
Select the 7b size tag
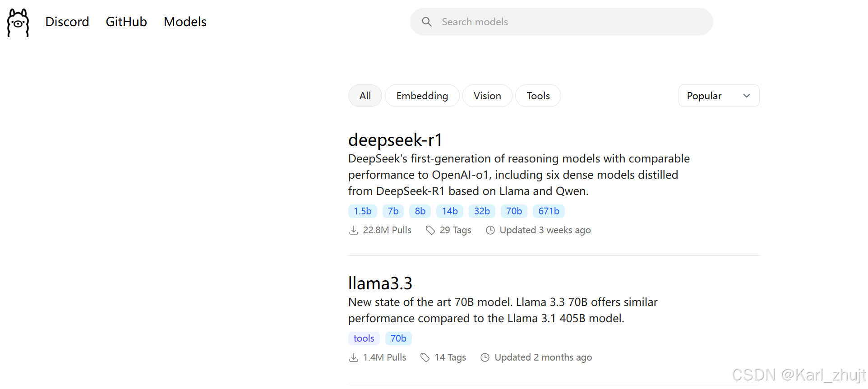point(393,211)
